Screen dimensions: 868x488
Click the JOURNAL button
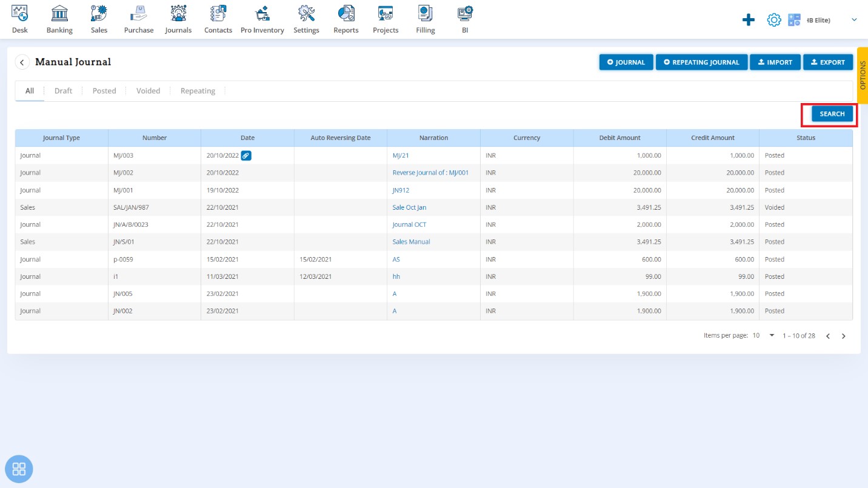(626, 62)
